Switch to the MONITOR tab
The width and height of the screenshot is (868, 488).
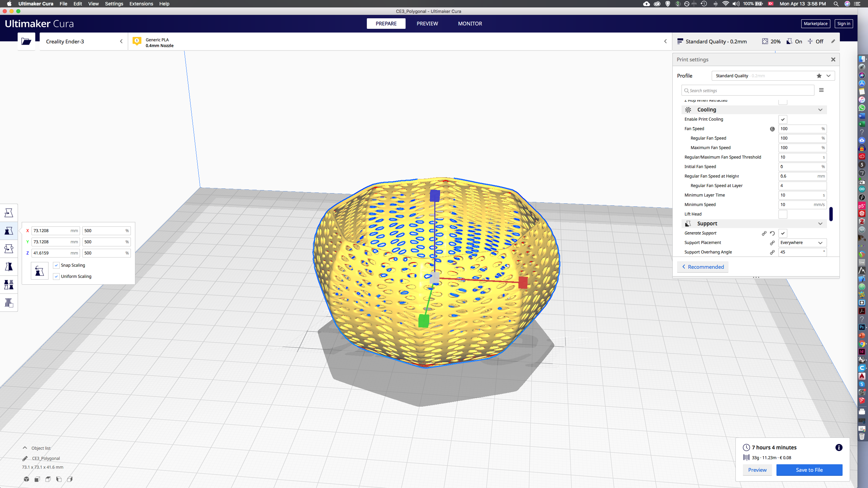pyautogui.click(x=470, y=23)
